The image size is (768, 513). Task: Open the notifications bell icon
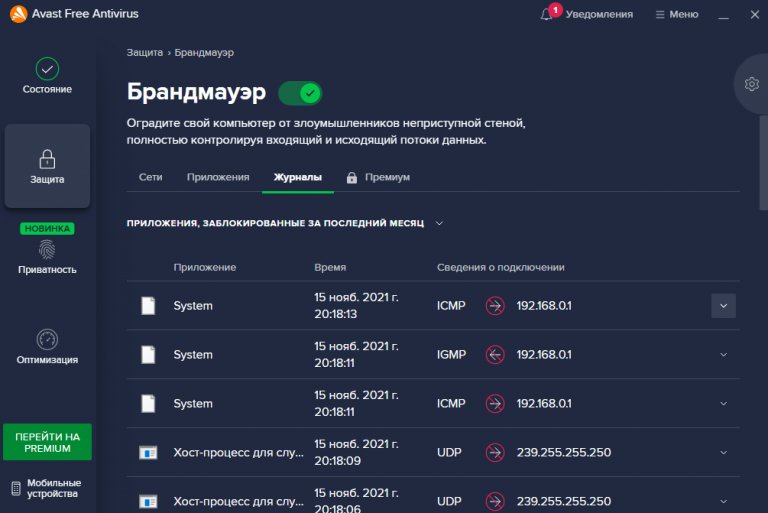point(547,14)
